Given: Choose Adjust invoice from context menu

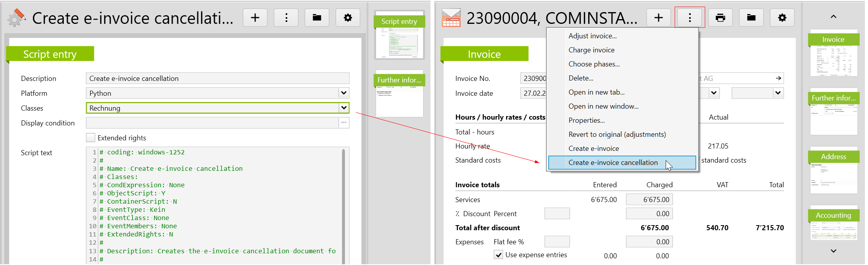Looking at the screenshot, I should tap(592, 36).
